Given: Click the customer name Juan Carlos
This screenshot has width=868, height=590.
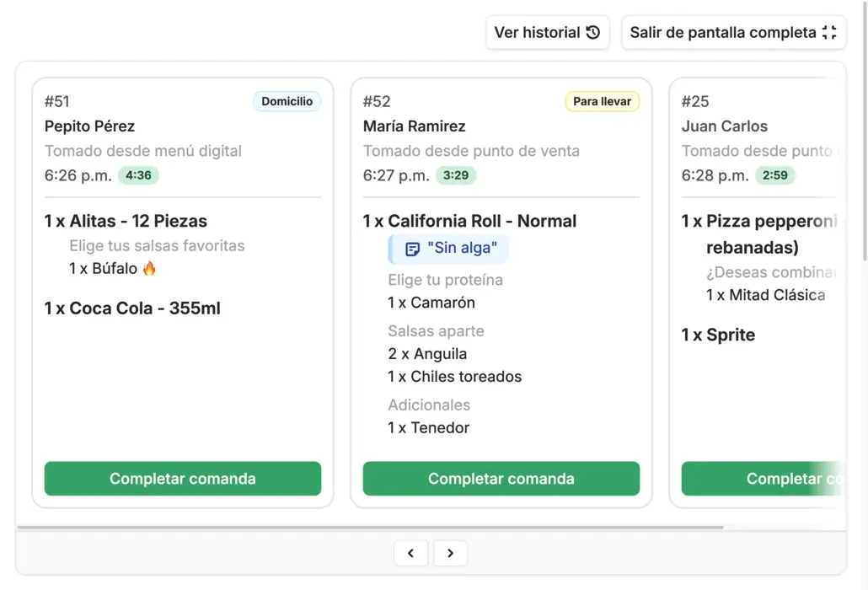Looking at the screenshot, I should [x=725, y=126].
